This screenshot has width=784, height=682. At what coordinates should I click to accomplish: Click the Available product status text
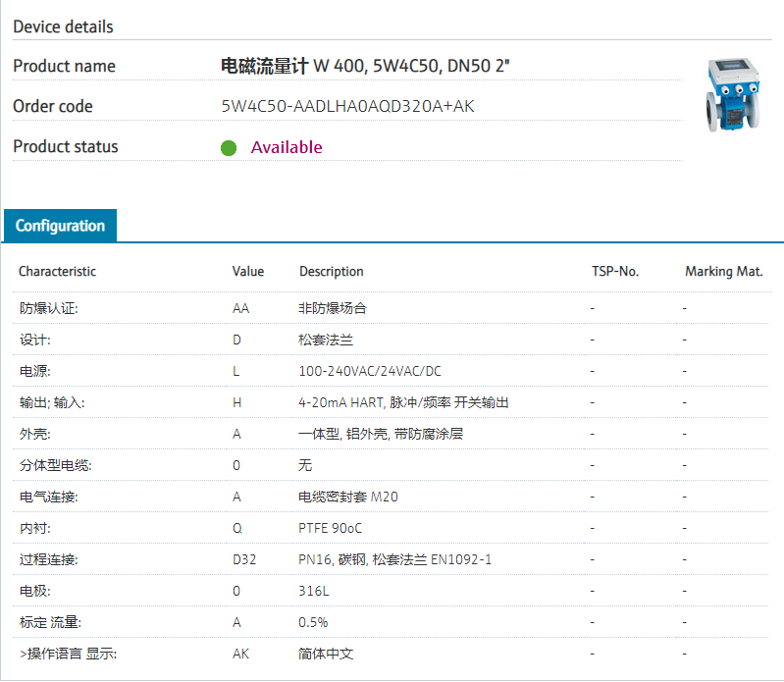click(286, 148)
